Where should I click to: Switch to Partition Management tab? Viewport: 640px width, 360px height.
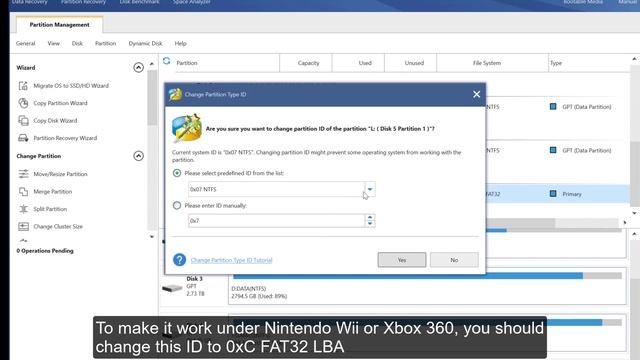click(59, 24)
